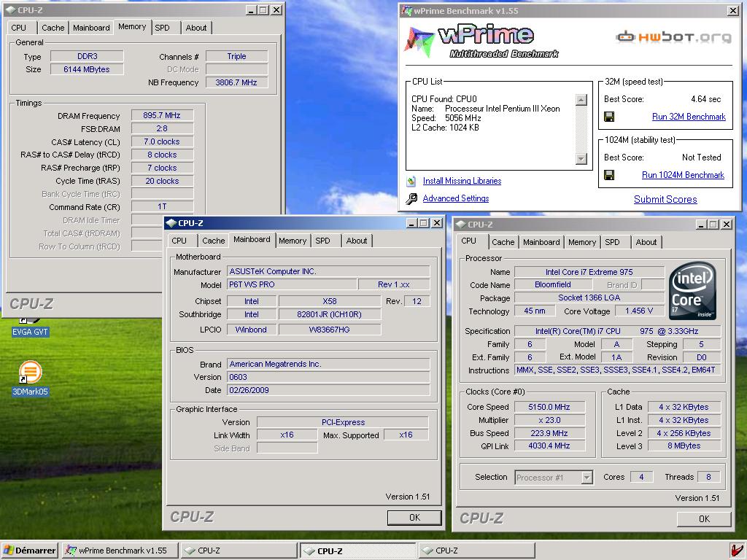Click the BIOS date 02/26/2009 value
747x560 pixels.
[328, 391]
